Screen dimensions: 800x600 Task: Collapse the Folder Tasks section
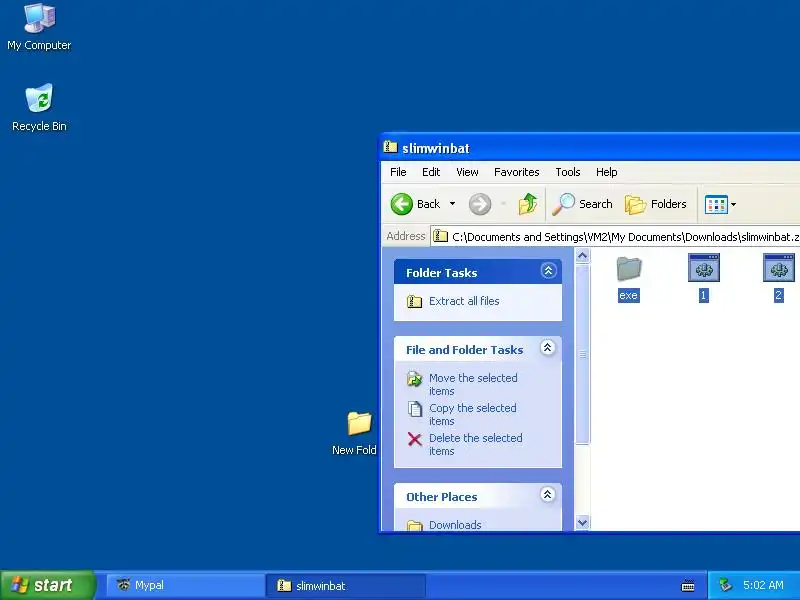tap(548, 270)
